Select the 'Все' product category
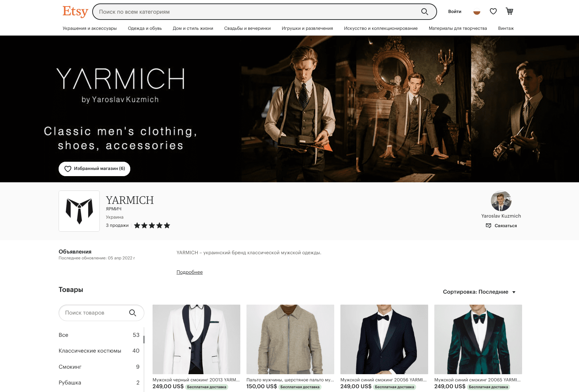This screenshot has width=579, height=392. click(99, 335)
